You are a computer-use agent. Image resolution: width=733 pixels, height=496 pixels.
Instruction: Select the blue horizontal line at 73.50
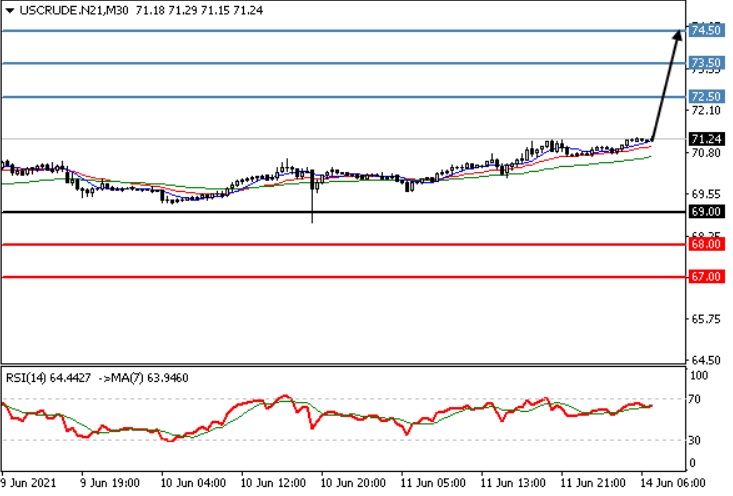344,63
